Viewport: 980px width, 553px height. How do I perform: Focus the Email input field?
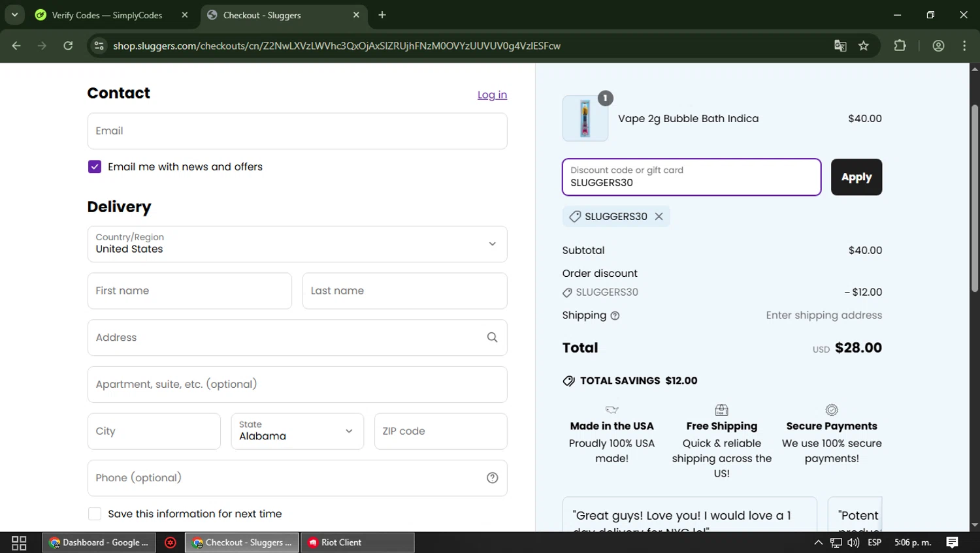297,131
